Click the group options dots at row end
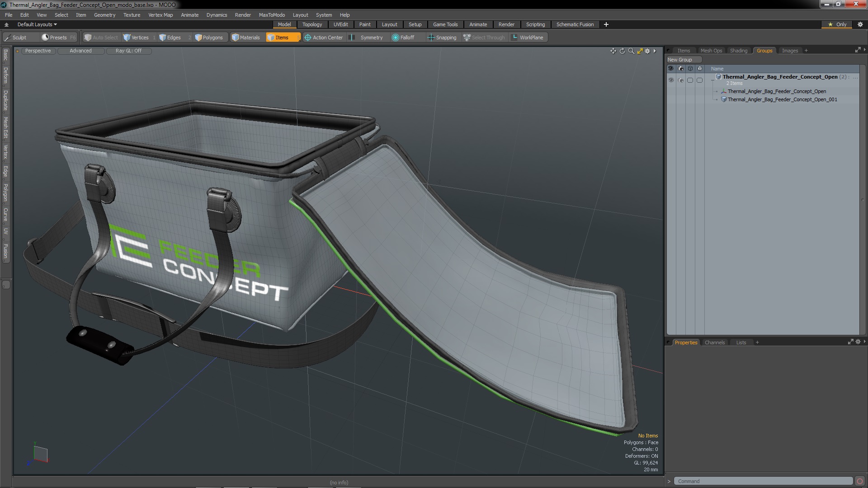This screenshot has height=488, width=868. tap(855, 77)
